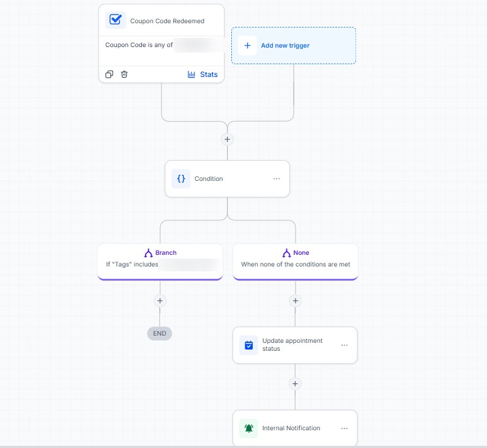This screenshot has height=448, width=487.
Task: Click the Condition curly braces icon
Action: coord(181,178)
